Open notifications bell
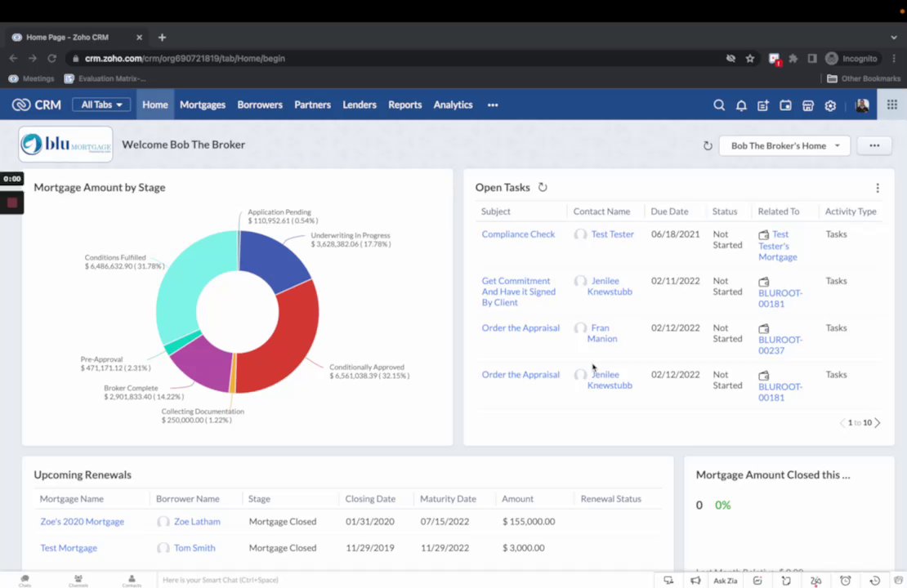Viewport: 907px width, 588px height. click(x=741, y=105)
